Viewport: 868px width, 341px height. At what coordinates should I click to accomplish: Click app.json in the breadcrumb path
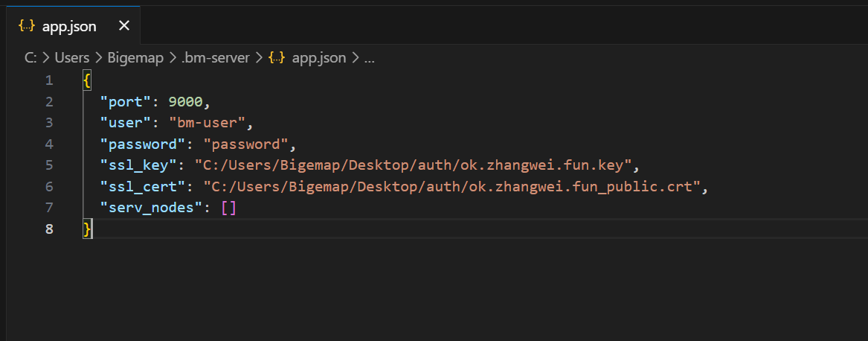click(319, 57)
